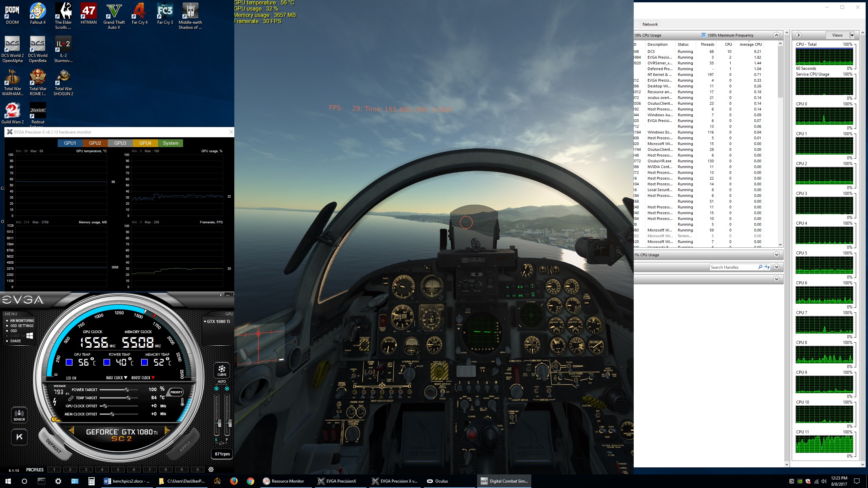Click the BASE CLOCK white triangle marker
Image resolution: width=868 pixels, height=488 pixels.
point(126,378)
